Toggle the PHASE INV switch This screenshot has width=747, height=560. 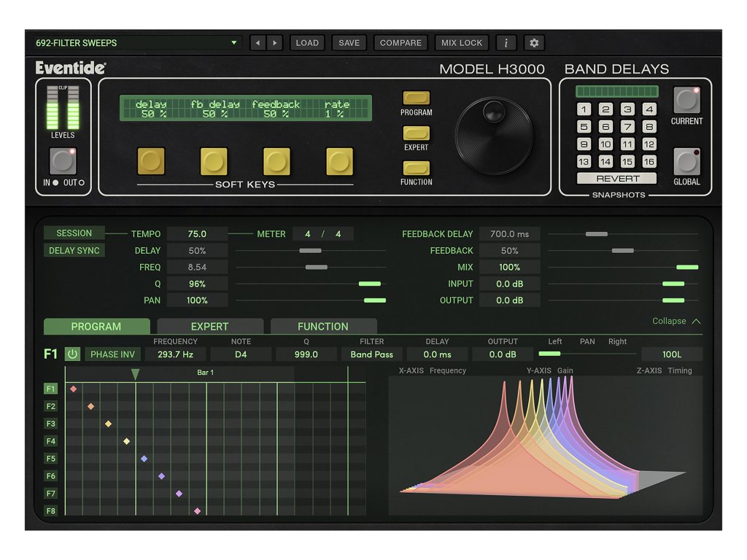coord(112,354)
